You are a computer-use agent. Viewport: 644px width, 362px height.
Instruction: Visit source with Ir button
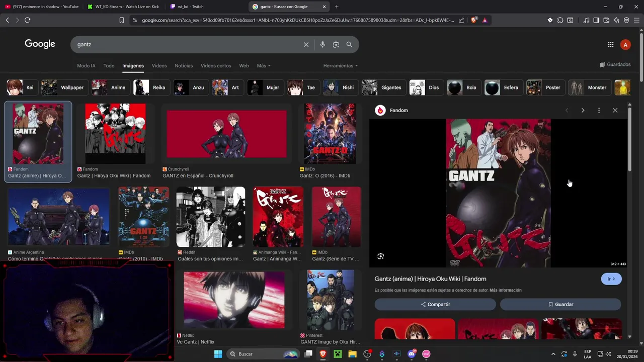[x=611, y=279]
